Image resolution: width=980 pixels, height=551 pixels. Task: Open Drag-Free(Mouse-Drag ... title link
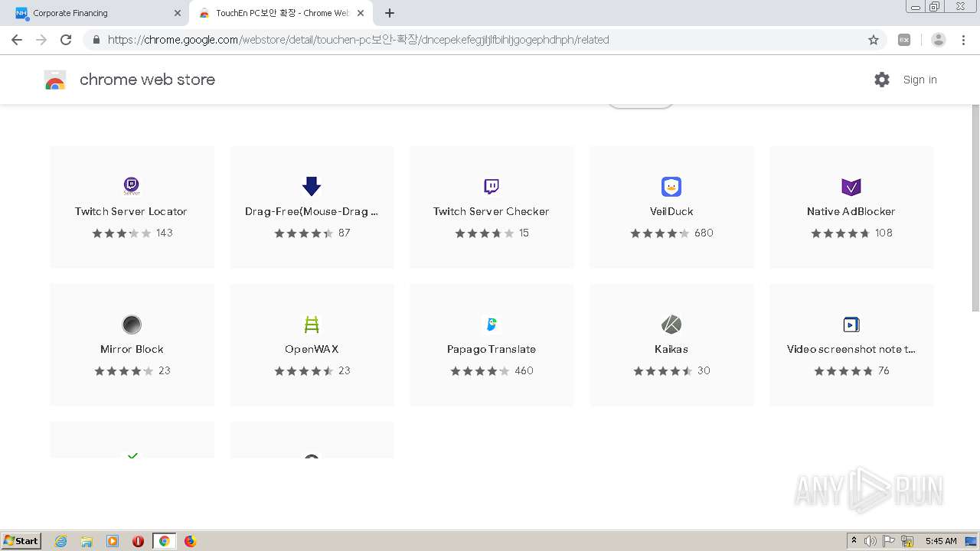tap(312, 211)
